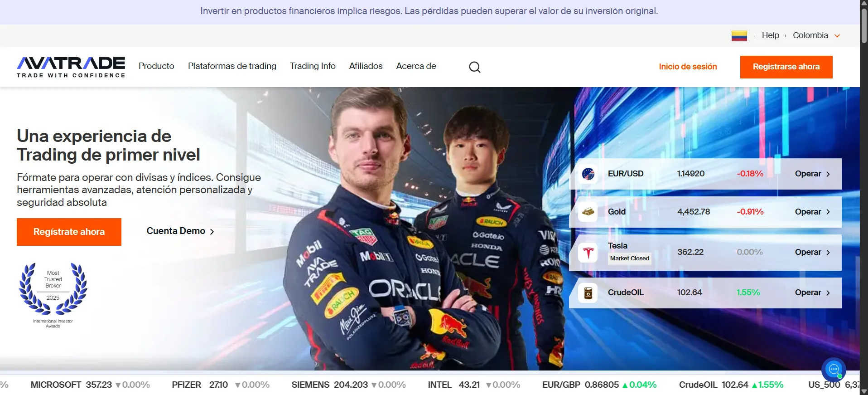This screenshot has height=395, width=868.
Task: Open the Acerca de menu
Action: click(416, 66)
